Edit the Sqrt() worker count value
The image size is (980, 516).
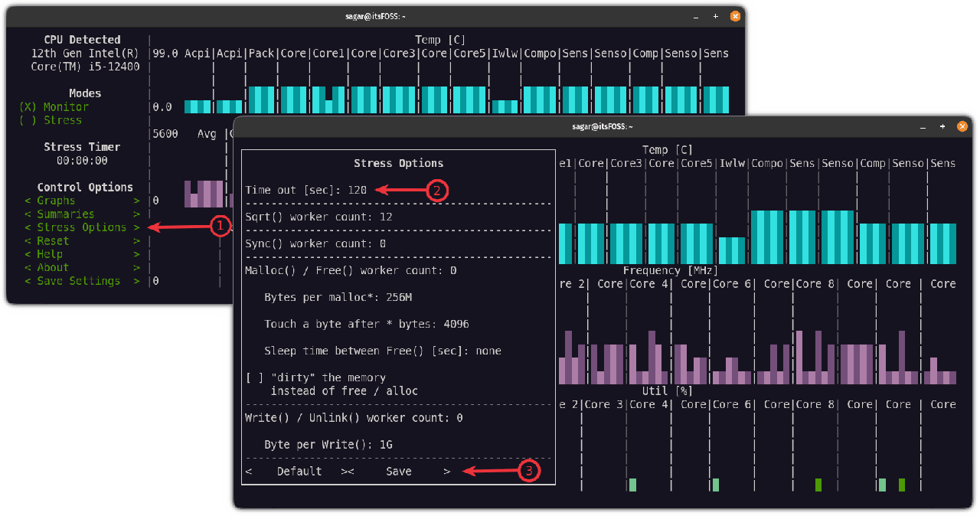386,217
